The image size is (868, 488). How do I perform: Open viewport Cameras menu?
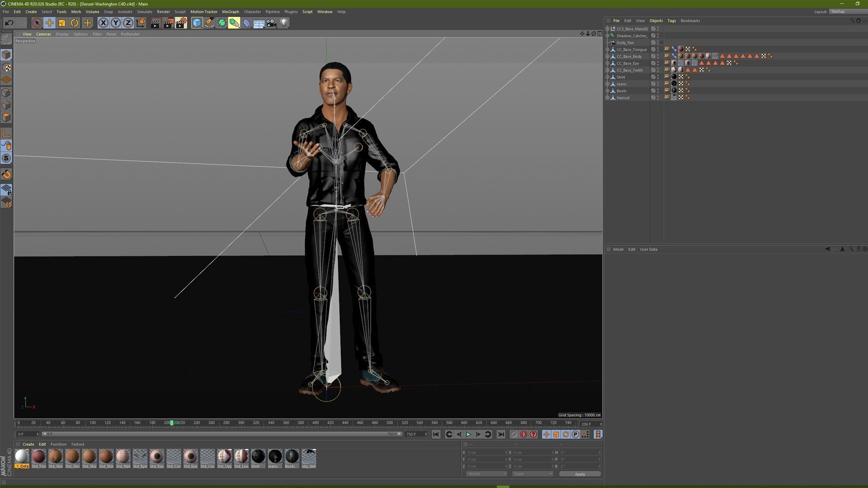43,34
